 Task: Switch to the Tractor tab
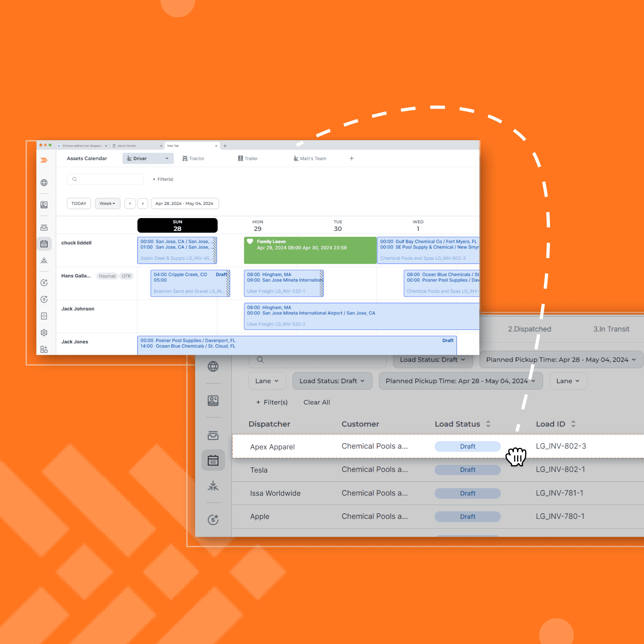pos(193,158)
